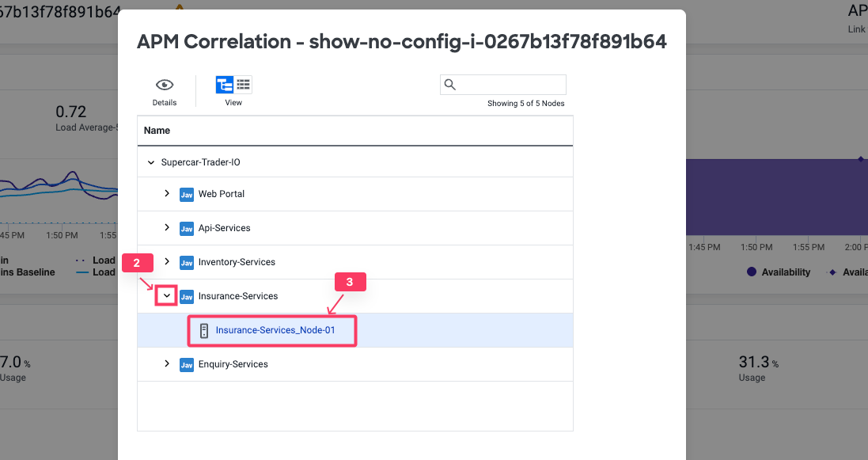Expand the Api-Services tier
Screen dimensions: 868x460
point(167,227)
